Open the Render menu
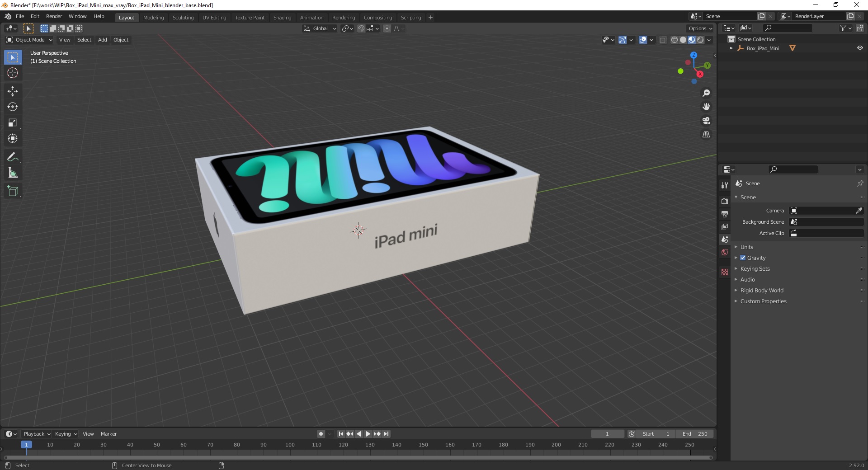The image size is (868, 470). (x=54, y=16)
